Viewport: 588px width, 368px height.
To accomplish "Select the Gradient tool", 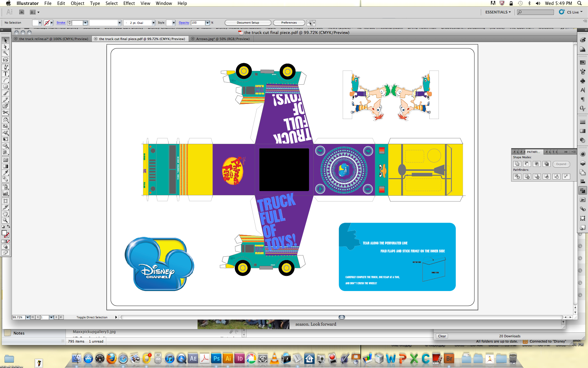I will pos(5,166).
